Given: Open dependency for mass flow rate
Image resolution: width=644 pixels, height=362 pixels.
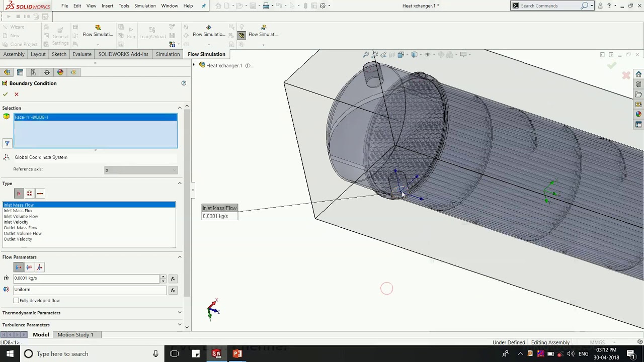Looking at the screenshot, I should [173, 279].
